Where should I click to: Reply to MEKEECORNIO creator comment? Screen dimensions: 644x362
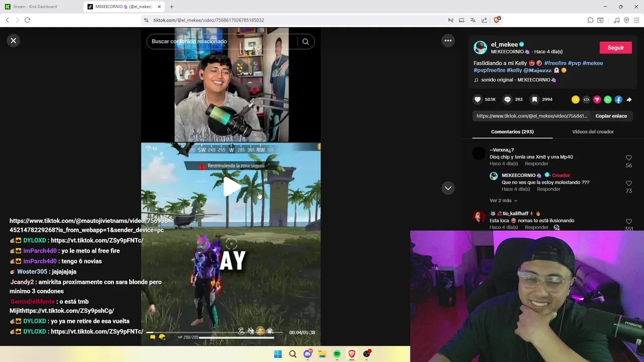coord(548,190)
